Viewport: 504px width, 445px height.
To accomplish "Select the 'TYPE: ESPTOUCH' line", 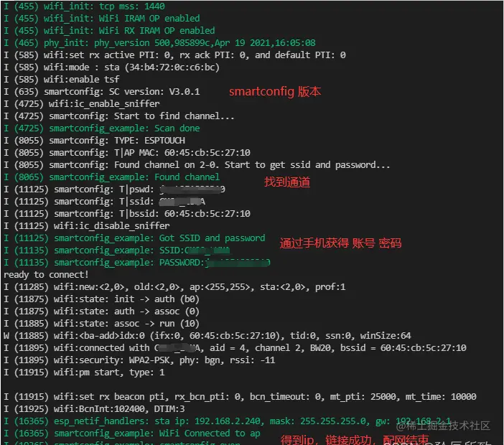I will point(94,141).
